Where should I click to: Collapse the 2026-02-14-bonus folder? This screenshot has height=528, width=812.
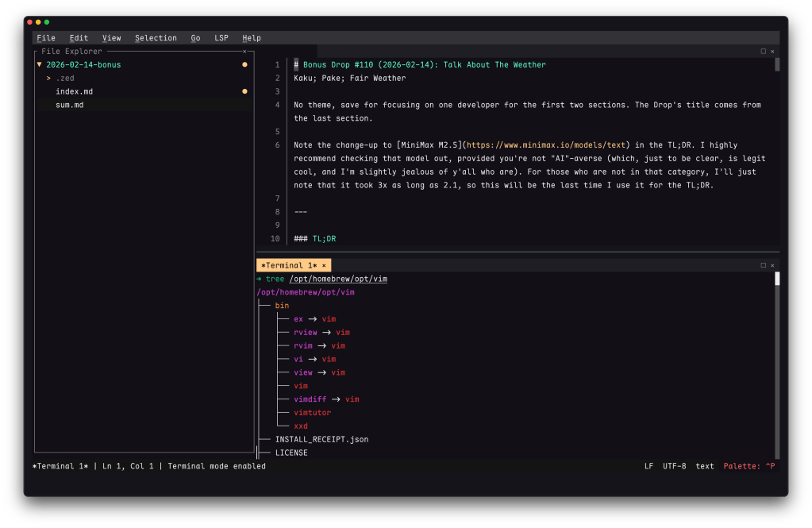click(40, 65)
